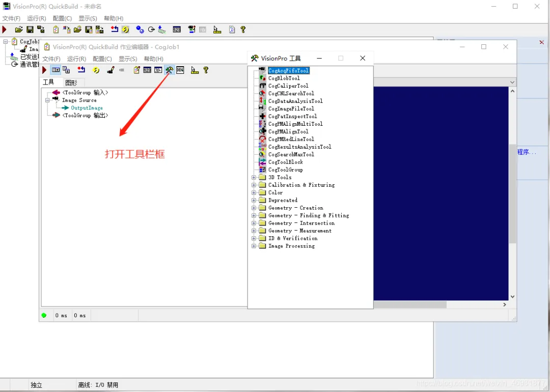550x392 pixels.
Task: Open 运行(R) menu in main QuickBuild window
Action: [x=37, y=18]
